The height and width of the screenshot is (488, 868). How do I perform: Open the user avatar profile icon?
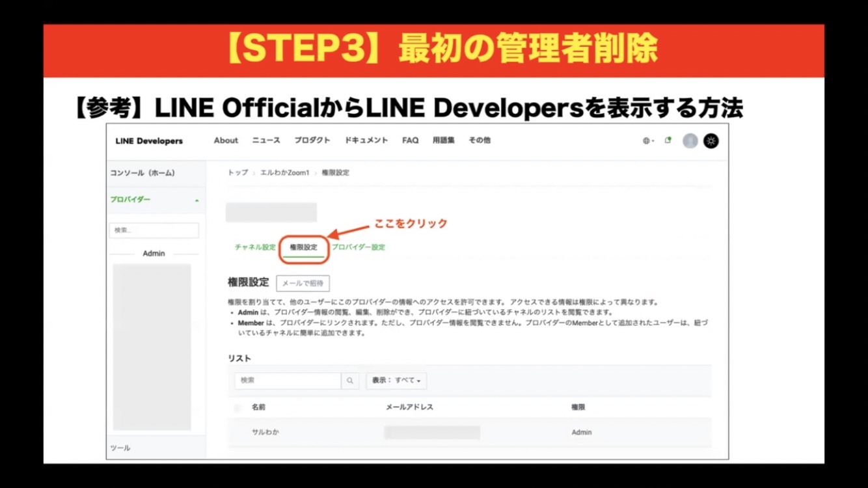(x=690, y=141)
